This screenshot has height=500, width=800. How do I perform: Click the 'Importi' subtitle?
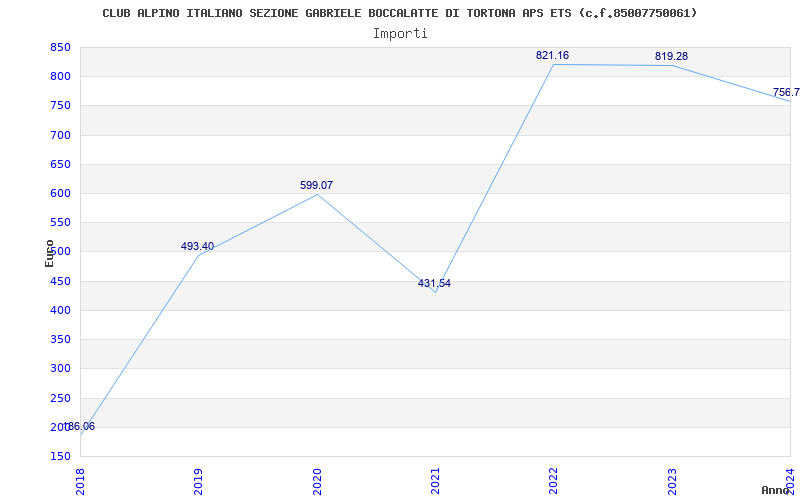coord(400,34)
